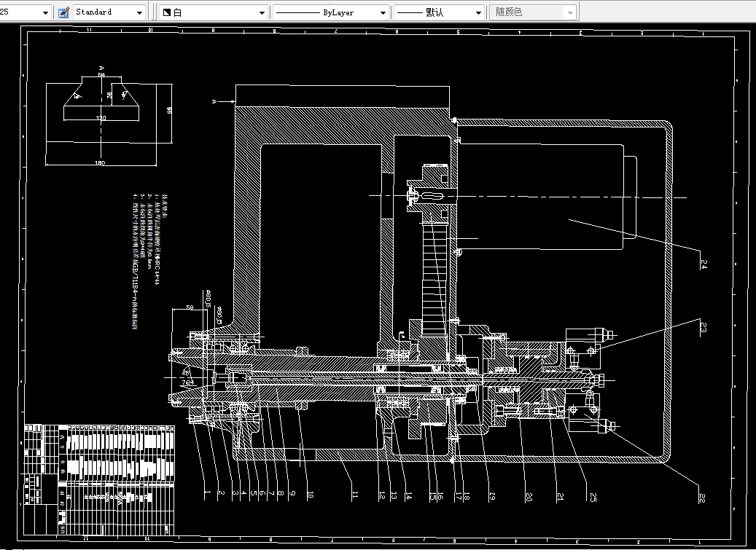Open the 随颜色 plot style dropdown
The height and width of the screenshot is (550, 756).
(x=533, y=12)
